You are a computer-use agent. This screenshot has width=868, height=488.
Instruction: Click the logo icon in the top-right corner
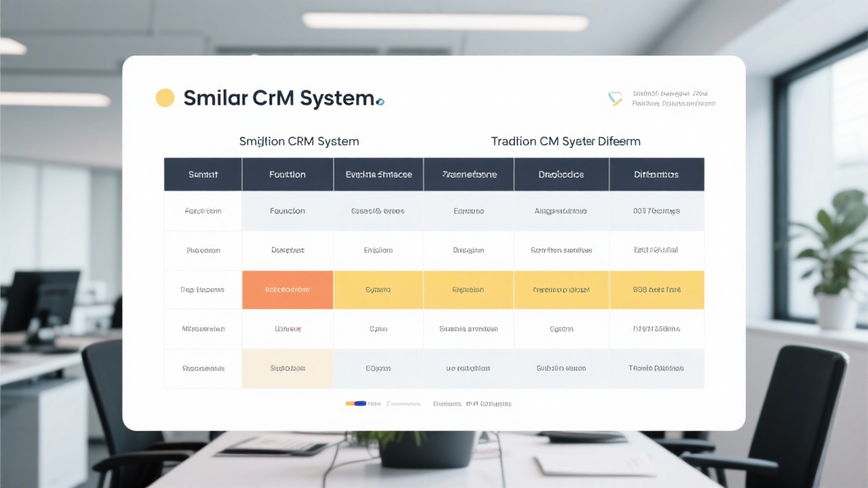(x=615, y=99)
